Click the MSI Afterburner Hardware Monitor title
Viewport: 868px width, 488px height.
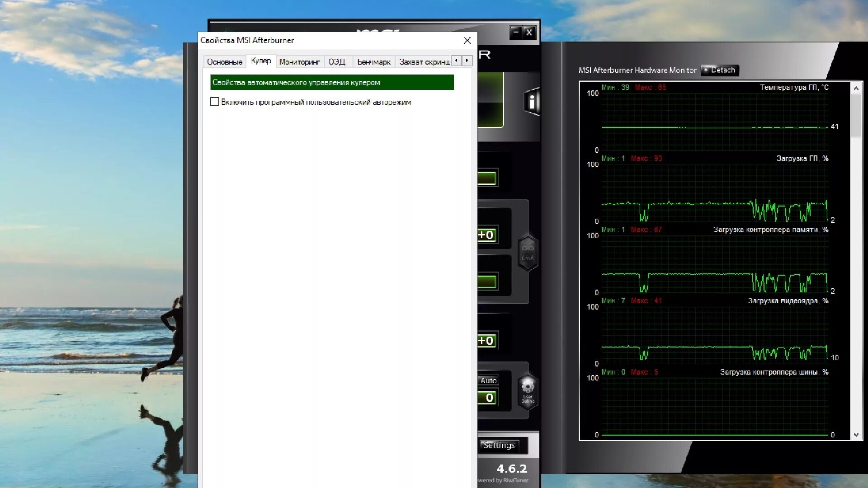click(x=637, y=70)
